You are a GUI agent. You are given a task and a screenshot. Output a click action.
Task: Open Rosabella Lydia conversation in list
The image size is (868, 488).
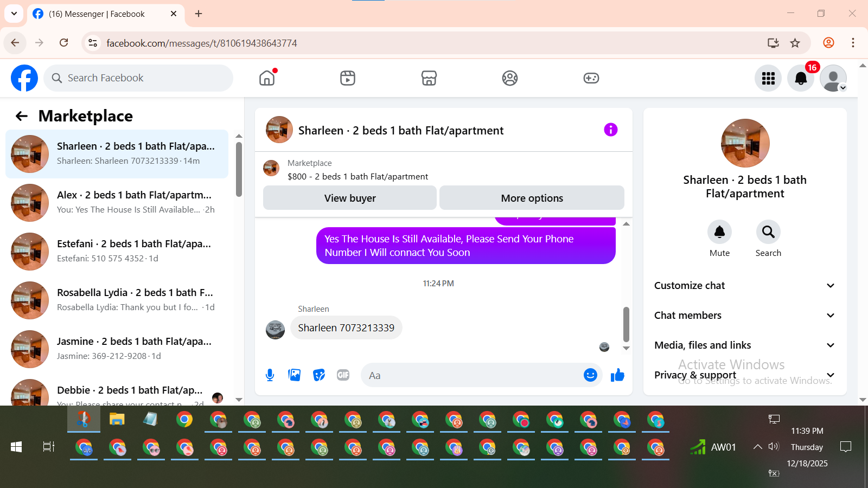point(117,300)
